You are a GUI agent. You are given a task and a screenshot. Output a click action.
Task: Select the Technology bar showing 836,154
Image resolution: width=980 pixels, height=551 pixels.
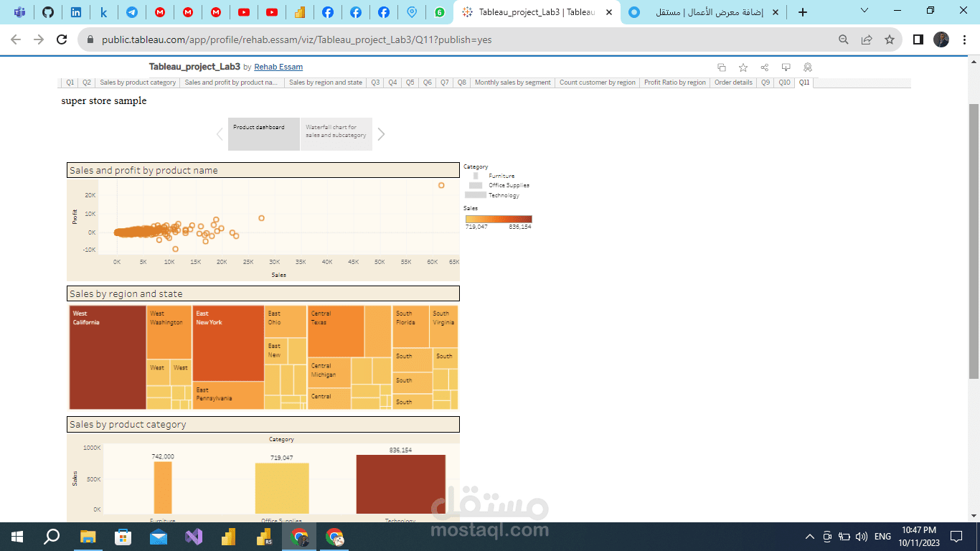tap(400, 484)
